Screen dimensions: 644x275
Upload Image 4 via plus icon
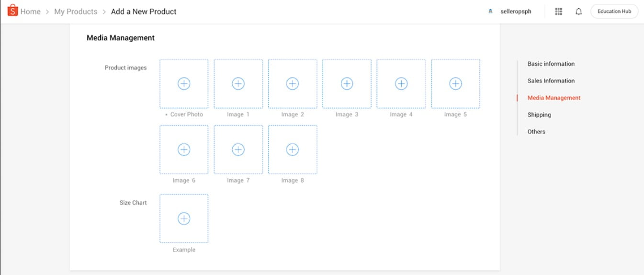401,84
